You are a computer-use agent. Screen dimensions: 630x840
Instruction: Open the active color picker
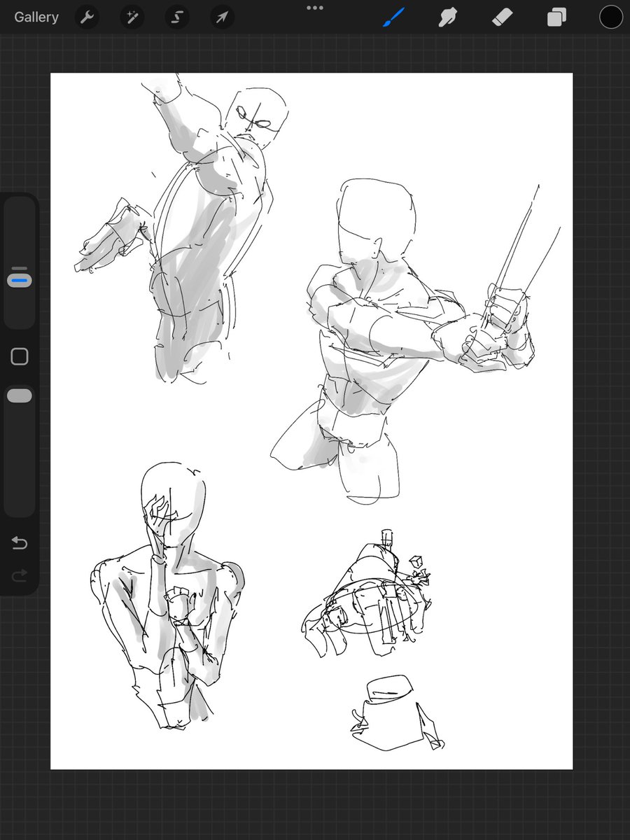pyautogui.click(x=610, y=17)
